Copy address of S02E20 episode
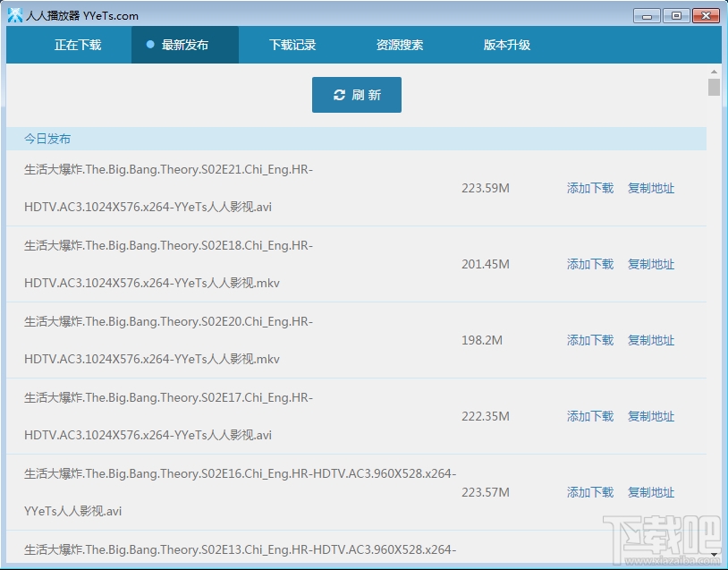Image resolution: width=728 pixels, height=570 pixels. click(x=651, y=341)
